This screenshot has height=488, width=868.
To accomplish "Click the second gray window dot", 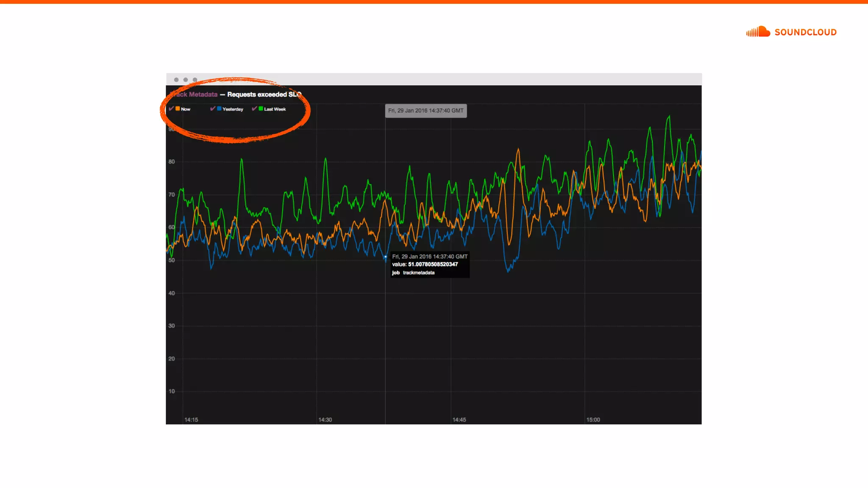I will 186,80.
